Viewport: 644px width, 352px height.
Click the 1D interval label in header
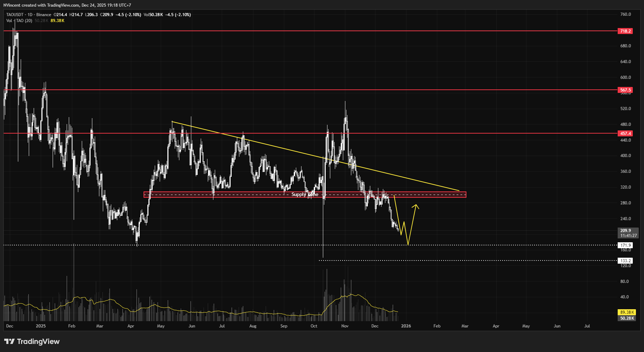point(30,15)
